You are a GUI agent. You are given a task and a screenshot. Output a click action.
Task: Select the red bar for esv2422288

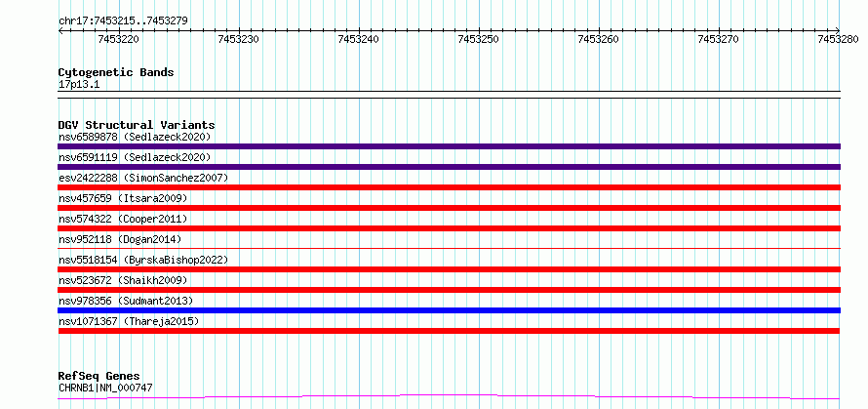[x=449, y=187]
